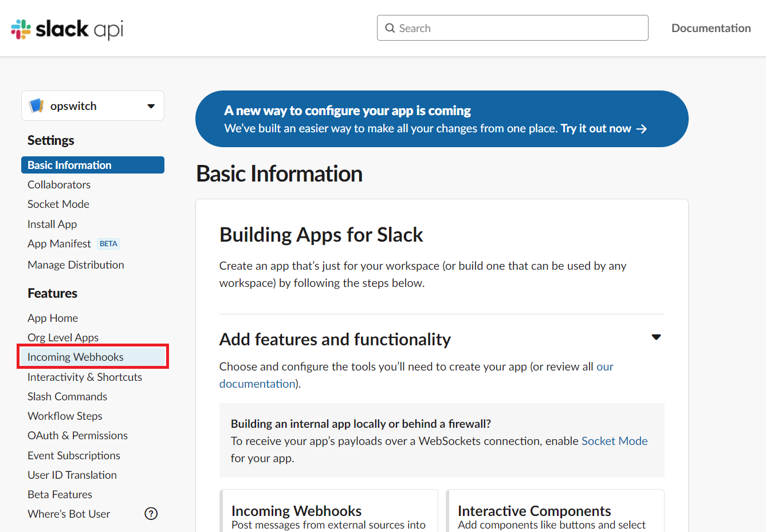This screenshot has width=766, height=532.
Task: Click the search magnifier icon
Action: point(390,27)
